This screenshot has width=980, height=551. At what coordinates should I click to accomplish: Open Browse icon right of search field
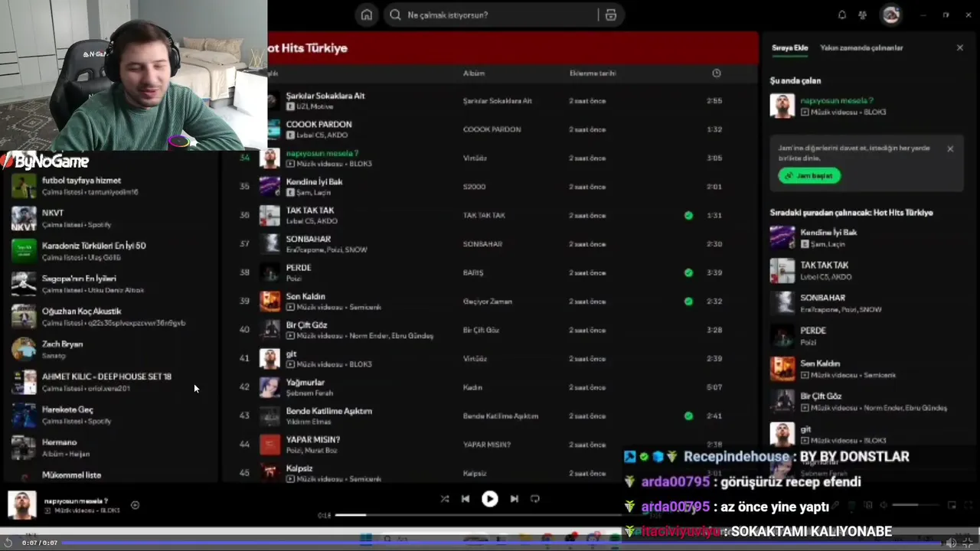(x=610, y=15)
